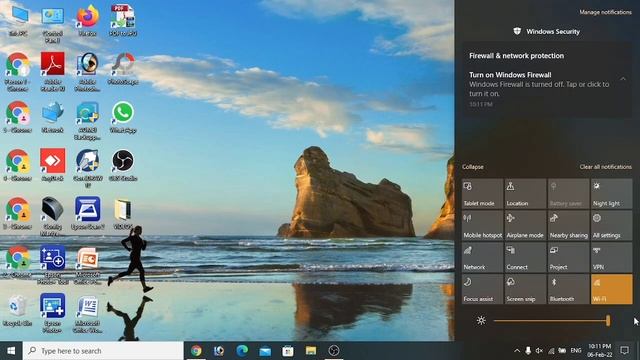Turn off the highlighted Wi-Fi tile

point(611,289)
